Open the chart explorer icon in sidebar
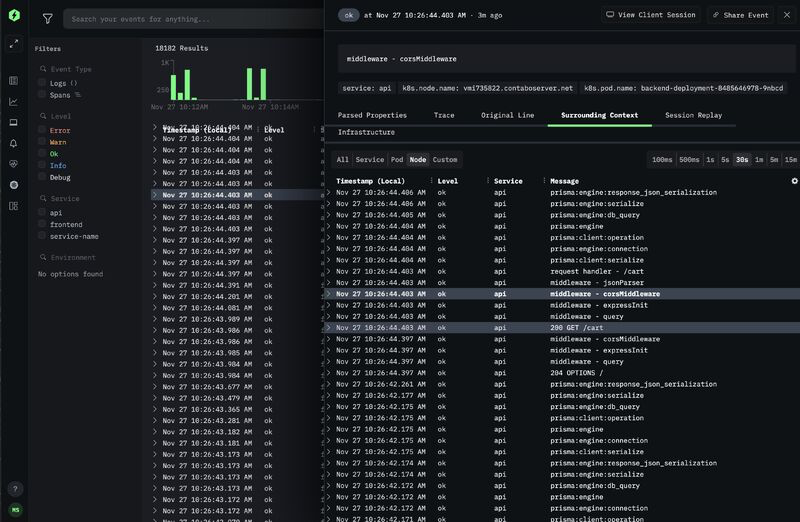Viewport: 800px width, 522px height. coord(14,102)
